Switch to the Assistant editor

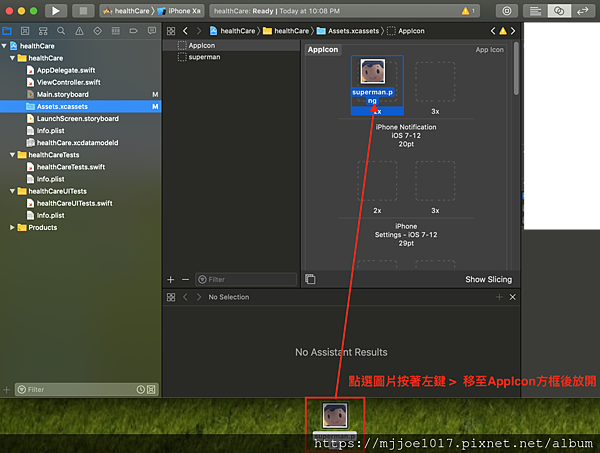(559, 11)
